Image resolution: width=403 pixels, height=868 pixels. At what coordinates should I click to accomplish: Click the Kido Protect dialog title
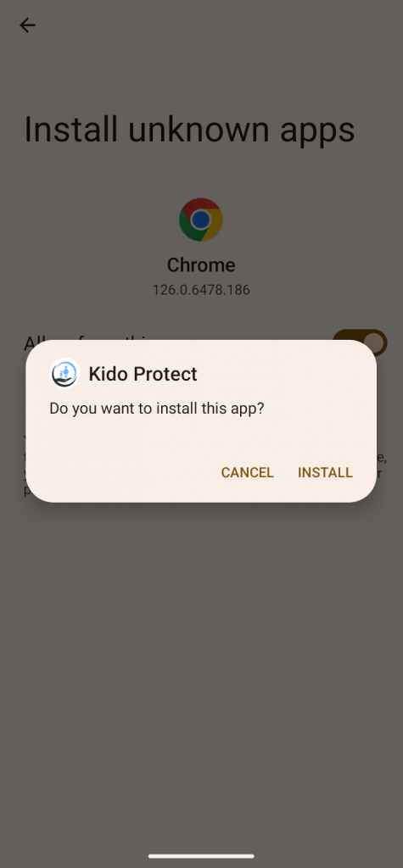click(143, 374)
